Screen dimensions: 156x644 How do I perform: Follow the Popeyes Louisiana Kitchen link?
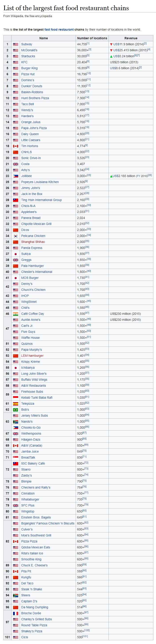tap(40, 182)
